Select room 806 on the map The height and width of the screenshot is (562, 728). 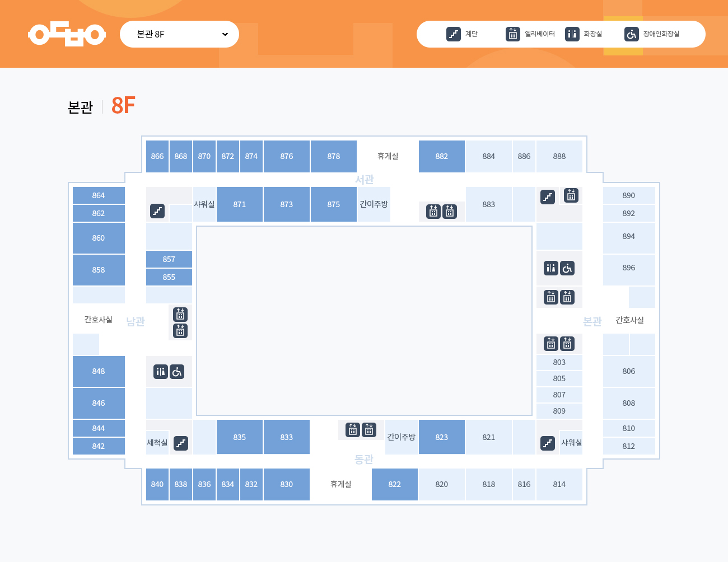pyautogui.click(x=629, y=371)
